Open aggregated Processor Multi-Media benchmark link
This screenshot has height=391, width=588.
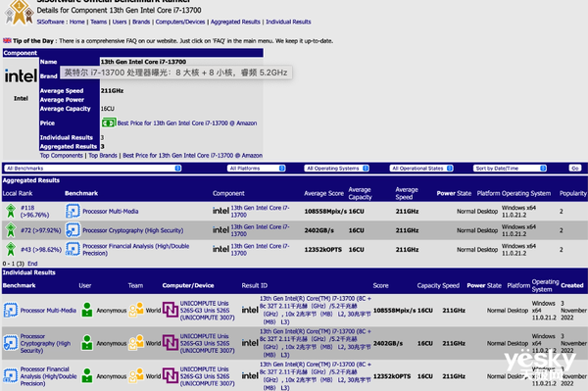[x=110, y=211]
